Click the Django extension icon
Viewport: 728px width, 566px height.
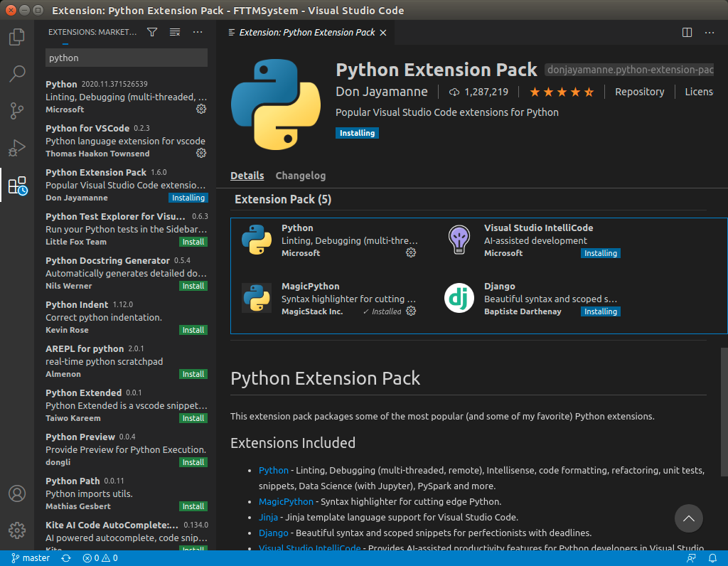[x=459, y=298]
